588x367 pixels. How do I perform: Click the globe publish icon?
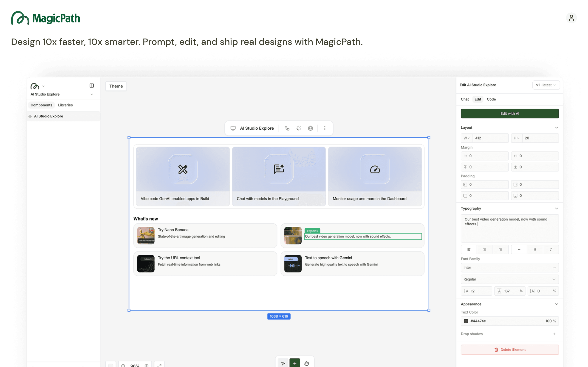tap(310, 128)
